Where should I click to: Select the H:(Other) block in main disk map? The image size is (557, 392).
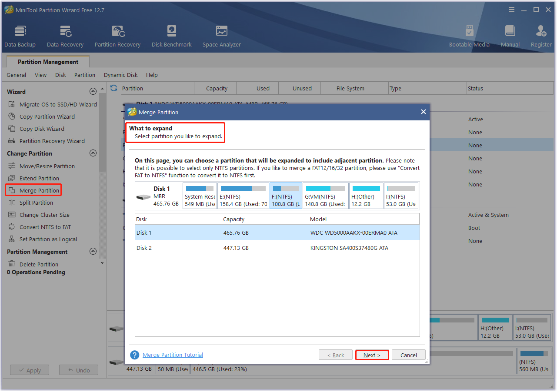[x=495, y=328]
